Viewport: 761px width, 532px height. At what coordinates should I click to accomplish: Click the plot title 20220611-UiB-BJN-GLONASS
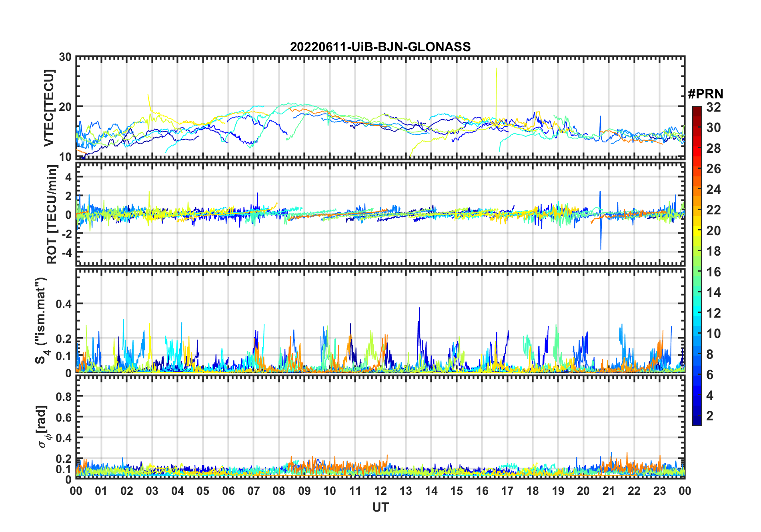tap(380, 47)
